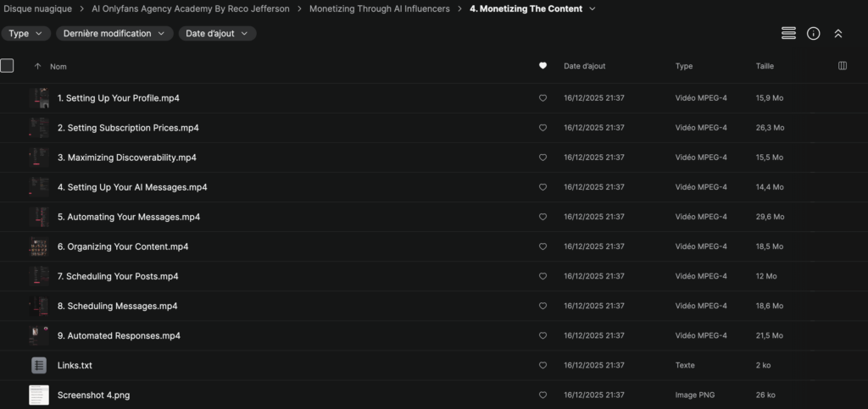Viewport: 868px width, 409px height.
Task: Go to Disque nuagique breadcrumb
Action: coord(37,8)
